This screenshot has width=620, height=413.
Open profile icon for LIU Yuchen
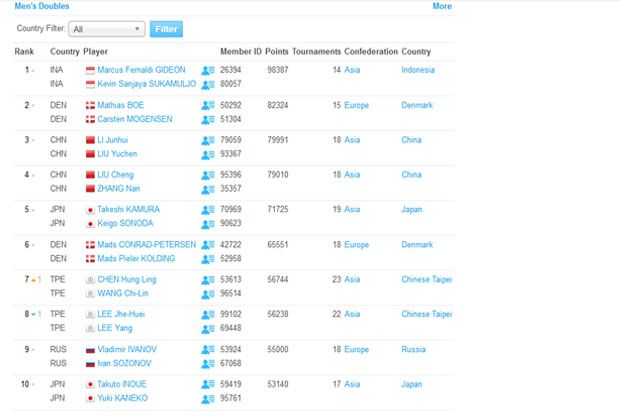pos(208,154)
